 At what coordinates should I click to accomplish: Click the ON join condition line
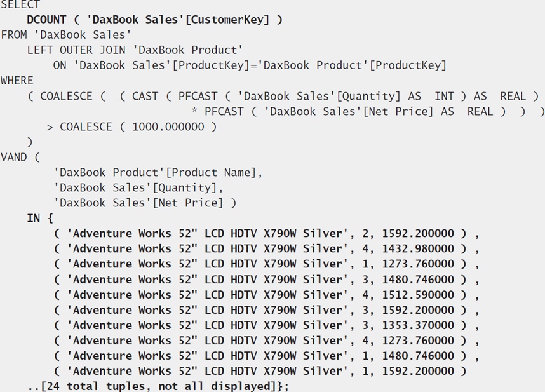250,65
